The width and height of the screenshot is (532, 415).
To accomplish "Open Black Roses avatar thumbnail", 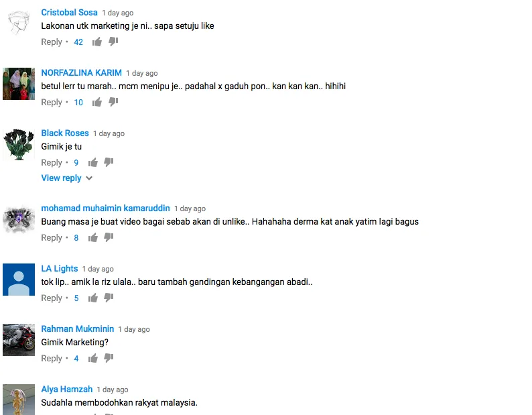I will pos(19,144).
